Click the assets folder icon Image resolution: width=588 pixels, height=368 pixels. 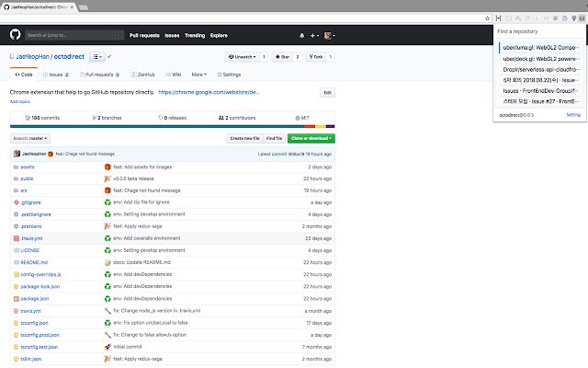click(17, 167)
